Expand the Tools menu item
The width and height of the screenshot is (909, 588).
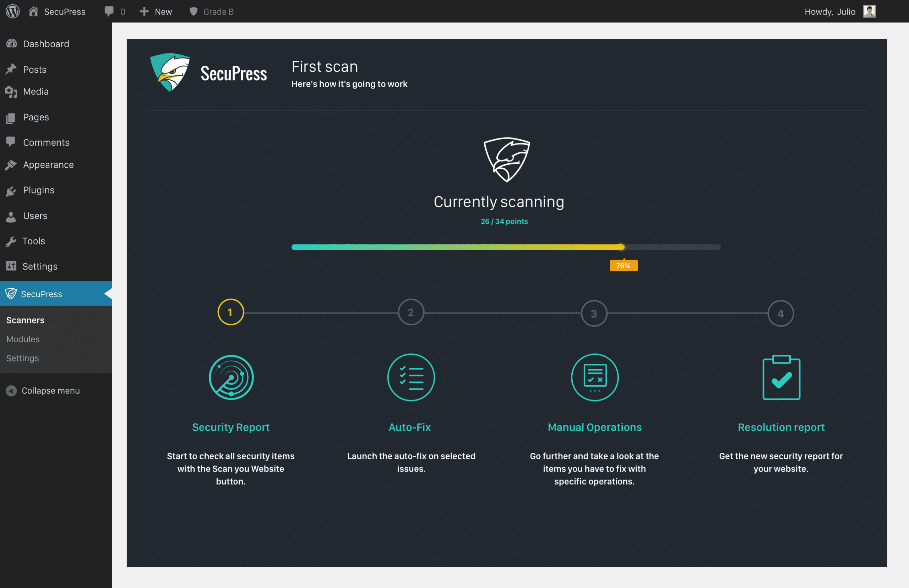click(x=34, y=240)
